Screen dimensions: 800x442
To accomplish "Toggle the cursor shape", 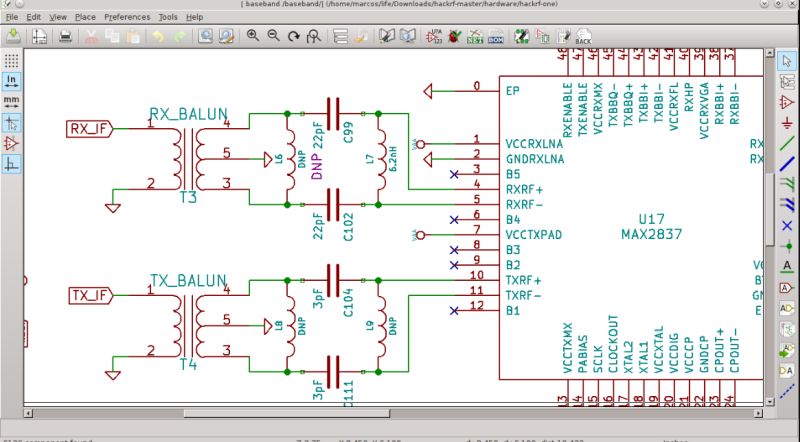I will coord(11,123).
